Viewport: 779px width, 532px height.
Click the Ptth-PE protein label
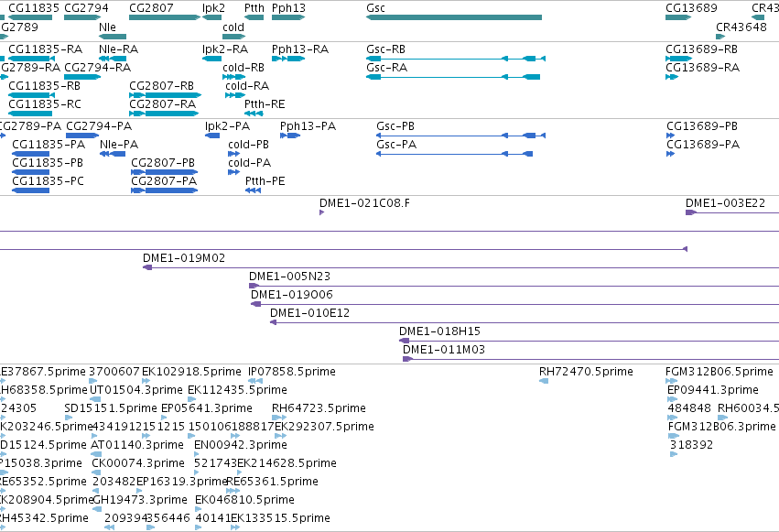click(265, 181)
